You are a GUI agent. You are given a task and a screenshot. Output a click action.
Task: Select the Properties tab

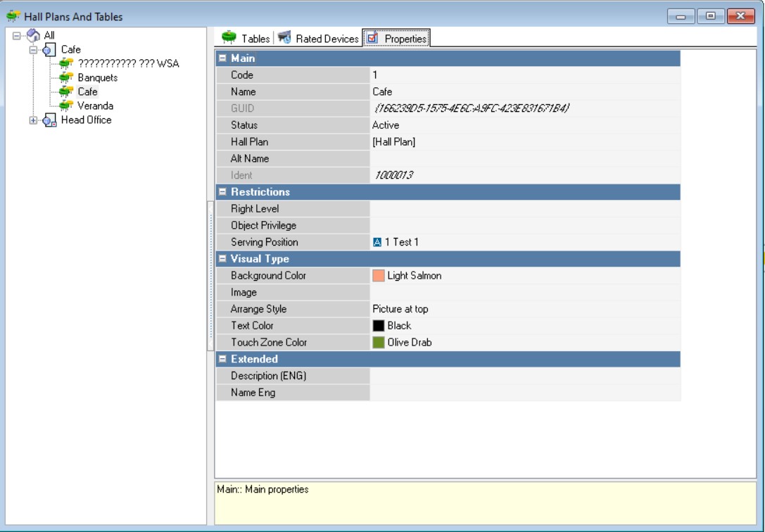396,38
